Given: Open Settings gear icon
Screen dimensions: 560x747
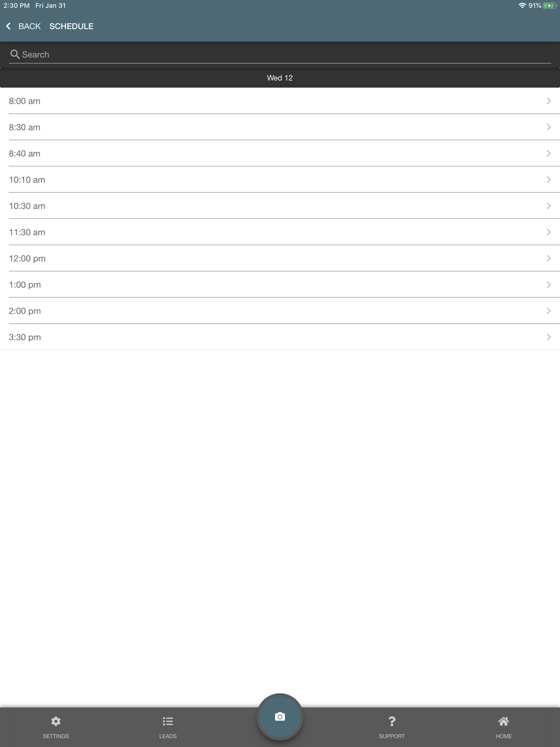Looking at the screenshot, I should (x=56, y=721).
